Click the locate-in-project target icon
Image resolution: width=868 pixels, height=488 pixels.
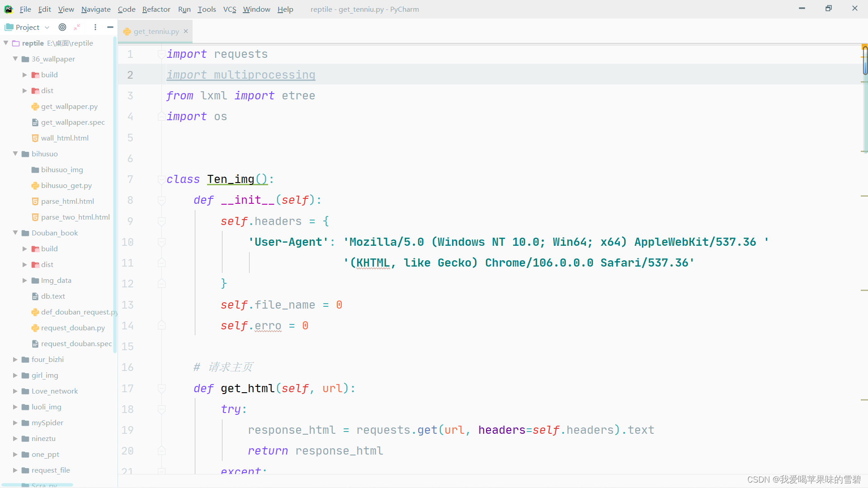62,27
